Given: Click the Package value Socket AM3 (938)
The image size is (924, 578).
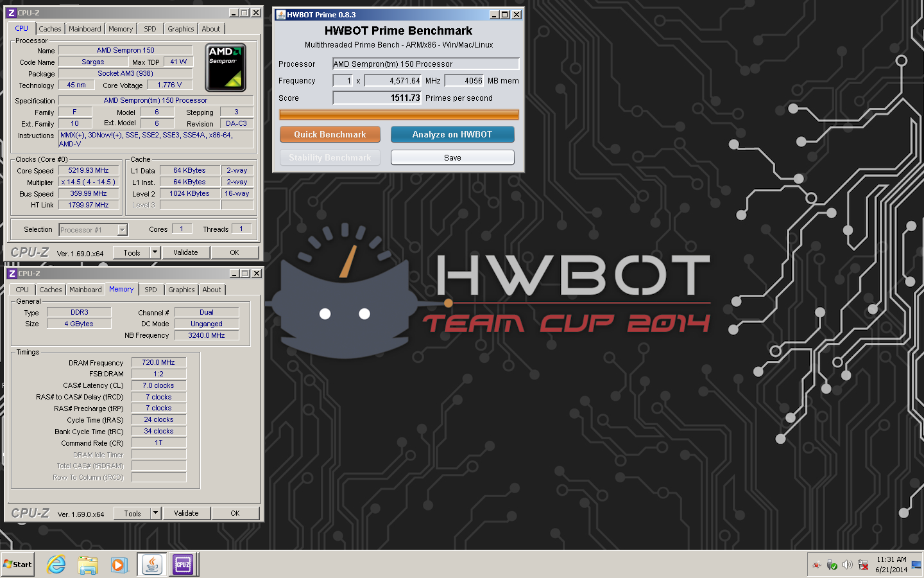Looking at the screenshot, I should coord(126,73).
